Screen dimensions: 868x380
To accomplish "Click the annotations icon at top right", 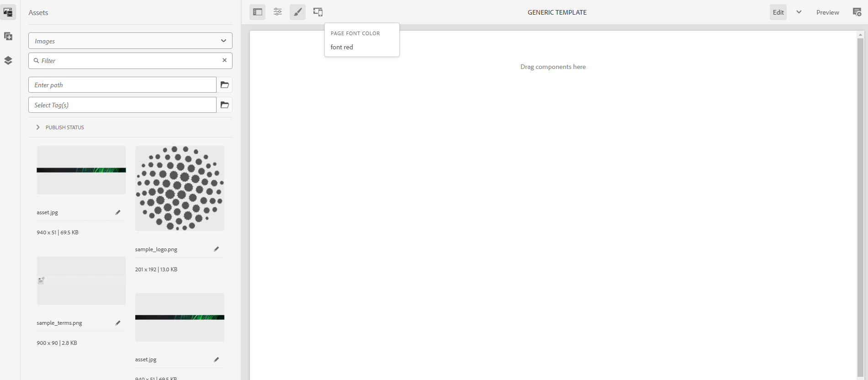I will click(x=857, y=12).
